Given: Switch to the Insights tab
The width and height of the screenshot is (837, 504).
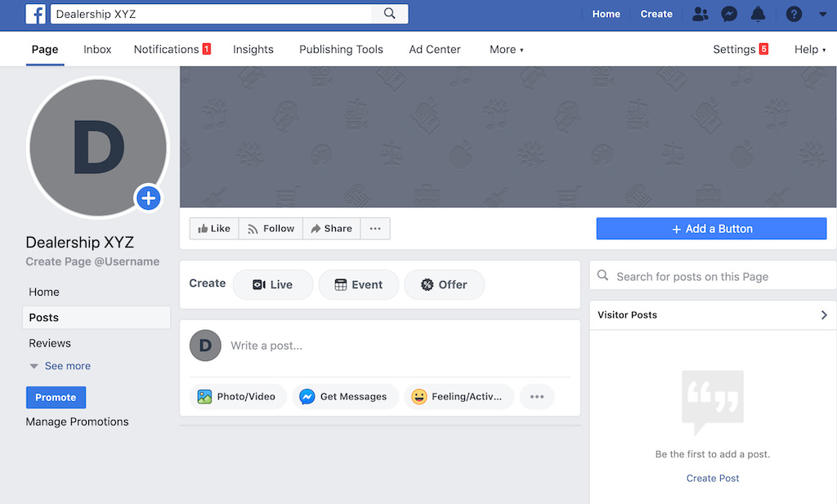Looking at the screenshot, I should (253, 50).
